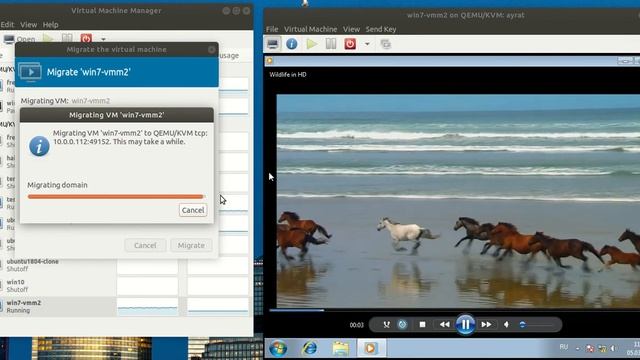Open Windows Explorer folder on taskbar
640x360 pixels.
point(340,348)
